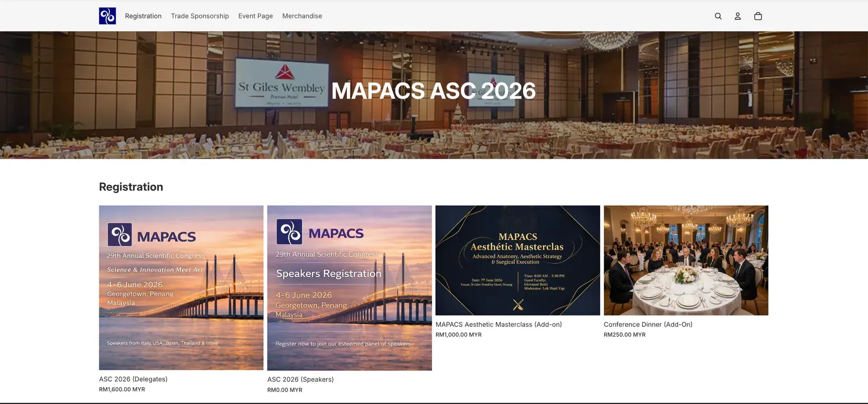Click the RM250.00 MYR price

(624, 334)
